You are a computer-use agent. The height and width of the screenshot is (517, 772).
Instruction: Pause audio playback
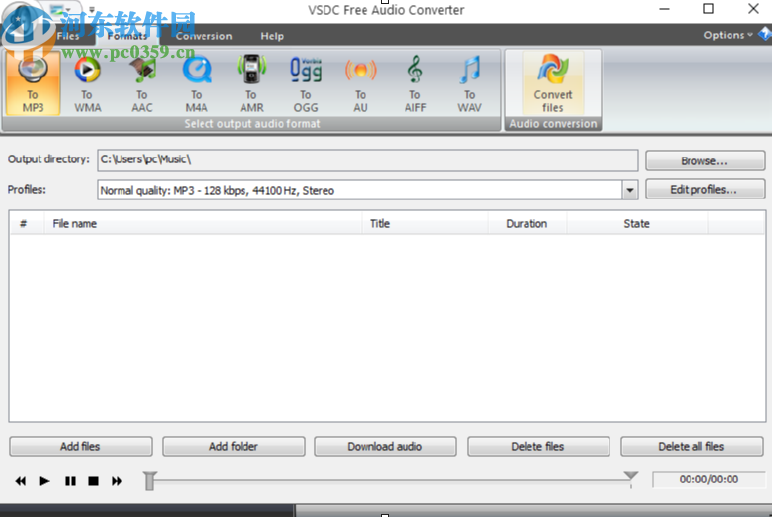pos(70,481)
